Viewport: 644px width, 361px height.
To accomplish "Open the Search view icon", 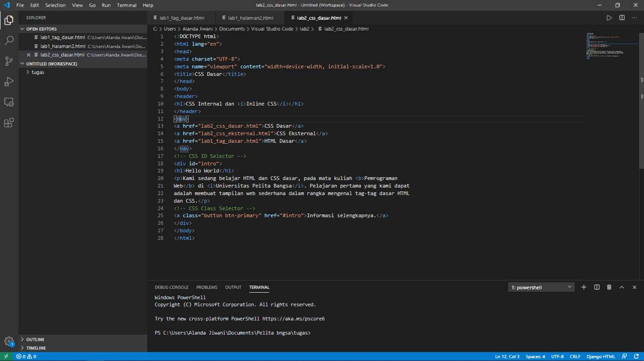I will pyautogui.click(x=9, y=41).
